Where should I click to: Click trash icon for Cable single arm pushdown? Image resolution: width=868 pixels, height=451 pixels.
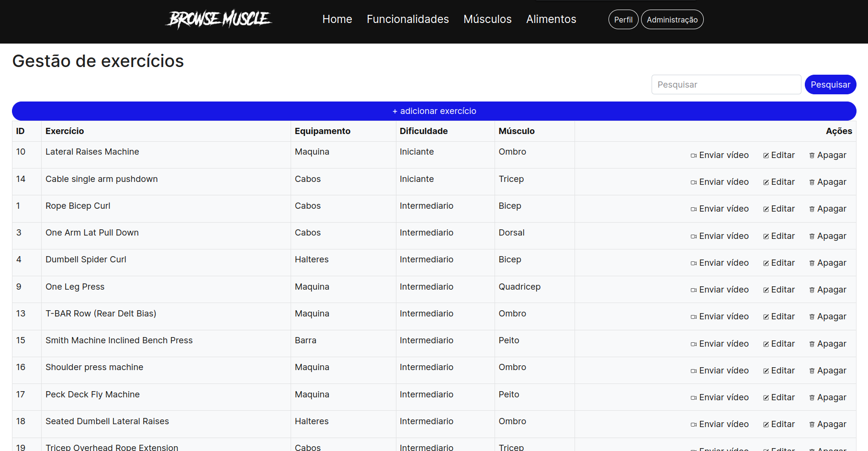click(x=812, y=182)
